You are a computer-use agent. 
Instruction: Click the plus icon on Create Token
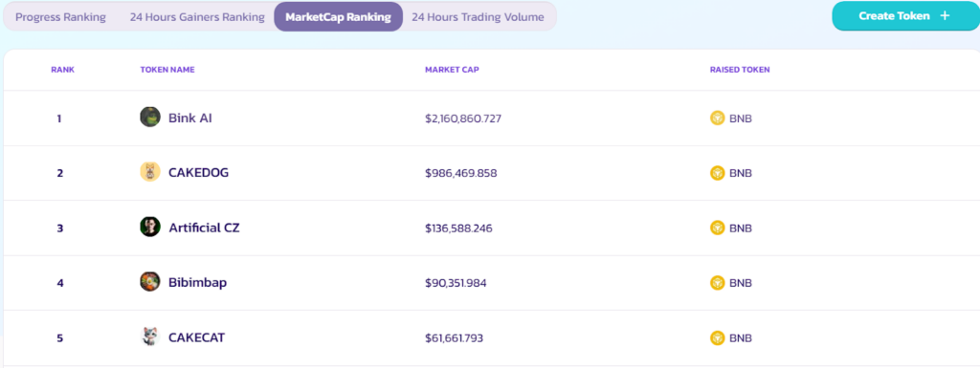pyautogui.click(x=945, y=15)
